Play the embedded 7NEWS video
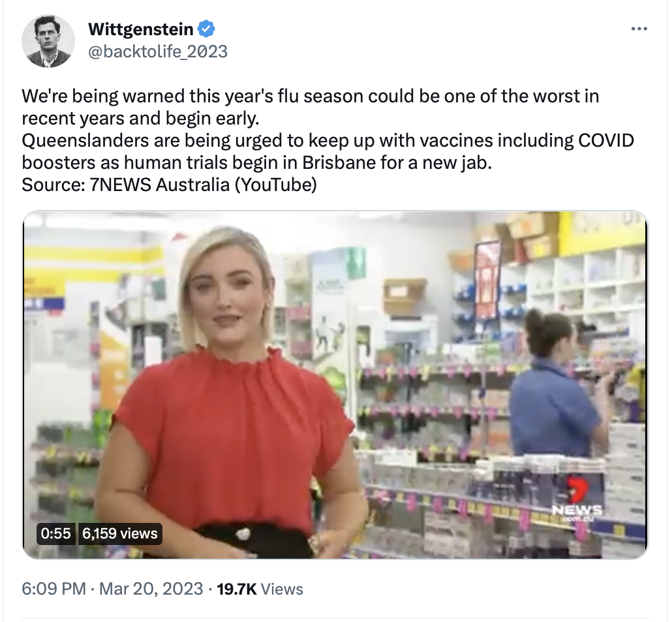The width and height of the screenshot is (672, 622). tap(335, 385)
